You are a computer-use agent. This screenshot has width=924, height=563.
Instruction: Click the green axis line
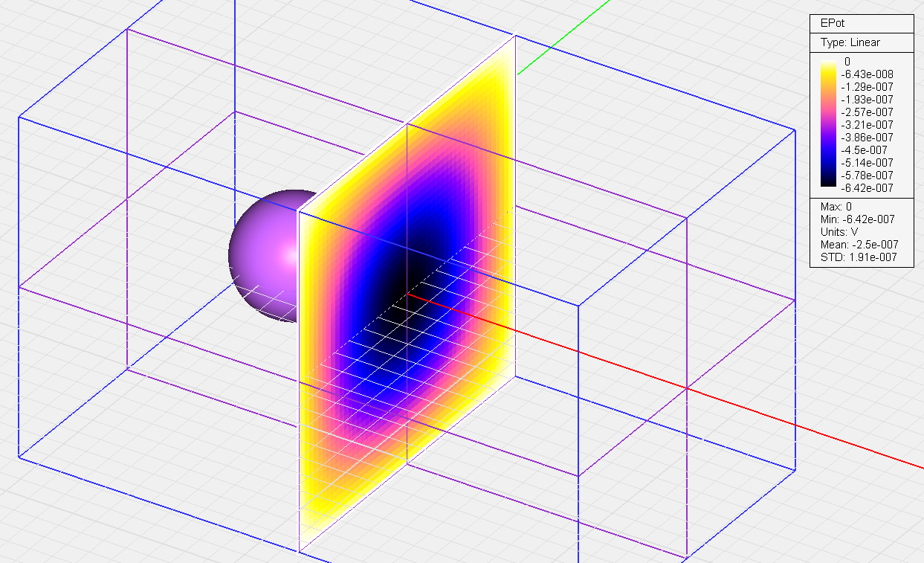point(563,36)
